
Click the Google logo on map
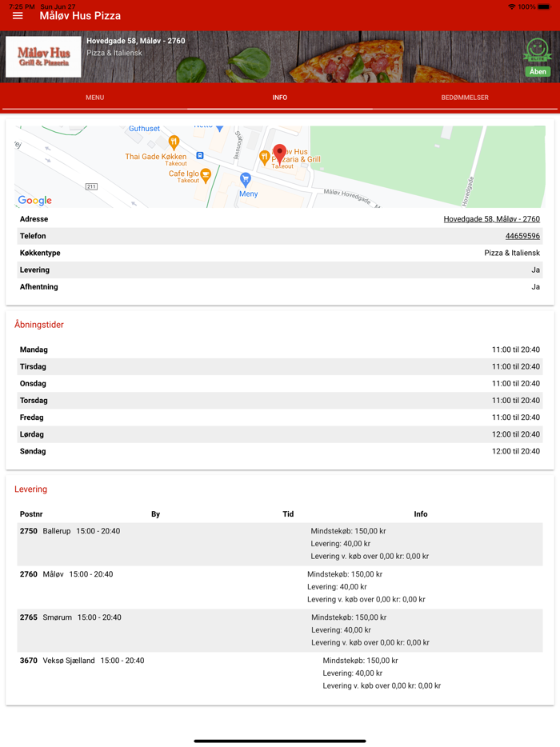(x=34, y=201)
